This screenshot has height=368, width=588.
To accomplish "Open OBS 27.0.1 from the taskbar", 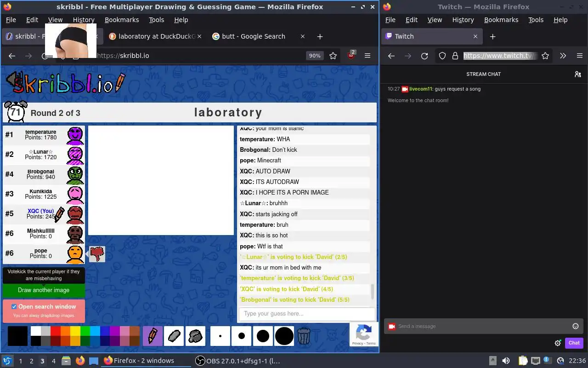I will (238, 361).
